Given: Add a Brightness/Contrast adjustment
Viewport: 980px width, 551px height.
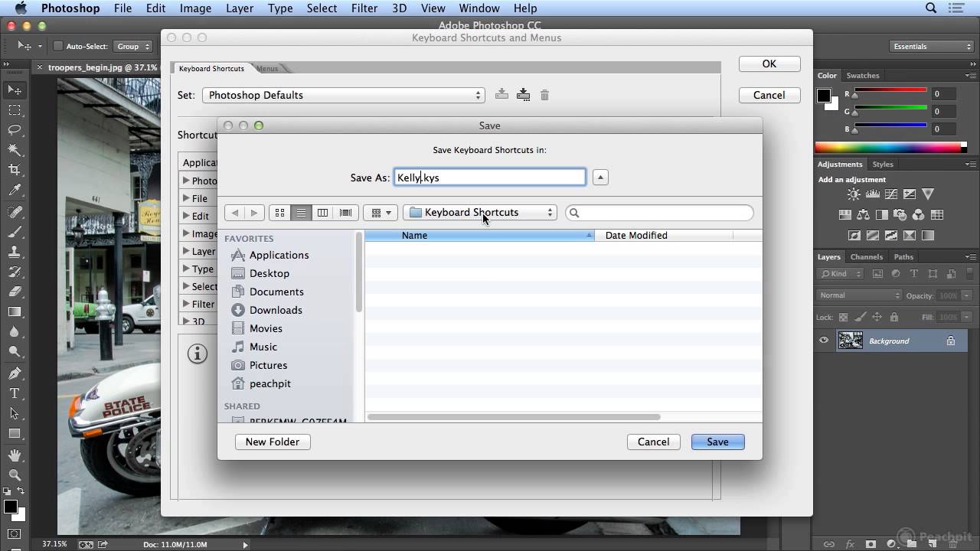Looking at the screenshot, I should click(854, 194).
